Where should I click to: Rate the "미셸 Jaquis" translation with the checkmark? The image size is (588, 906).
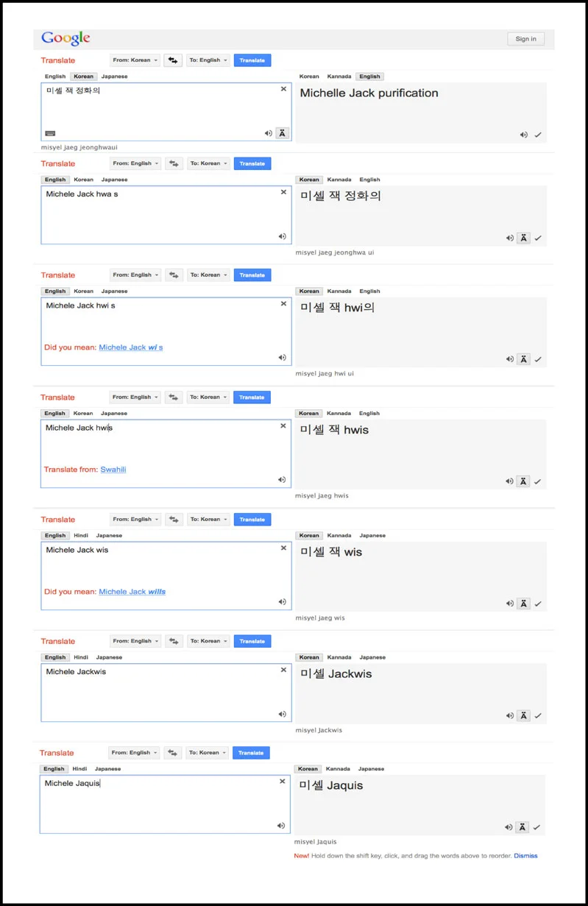tap(537, 827)
